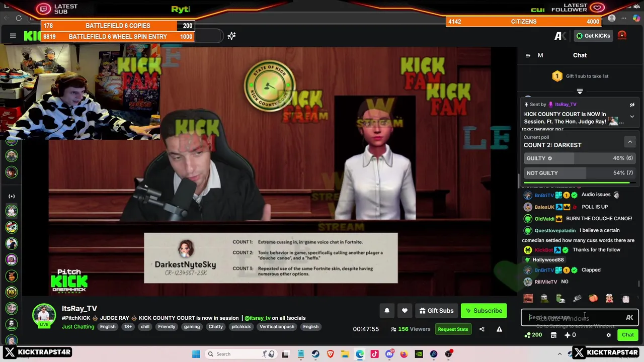Click the sparkle icon in the top bar

pos(231,36)
